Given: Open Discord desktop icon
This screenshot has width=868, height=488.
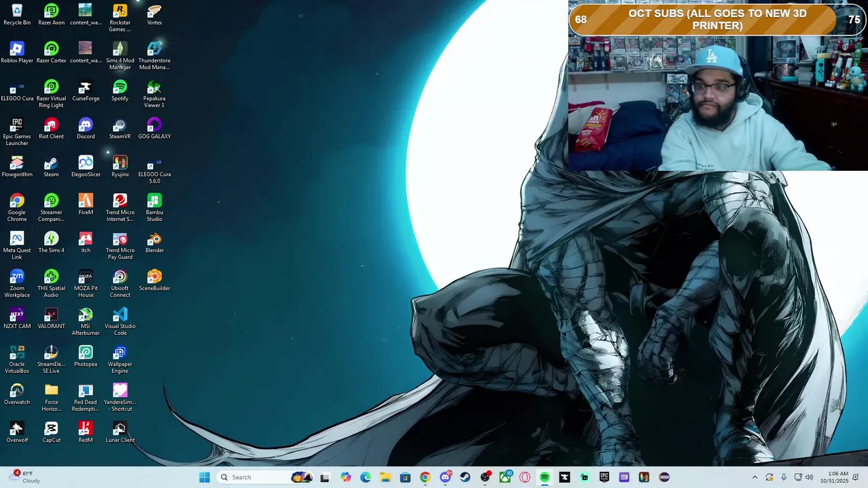Looking at the screenshot, I should [85, 129].
